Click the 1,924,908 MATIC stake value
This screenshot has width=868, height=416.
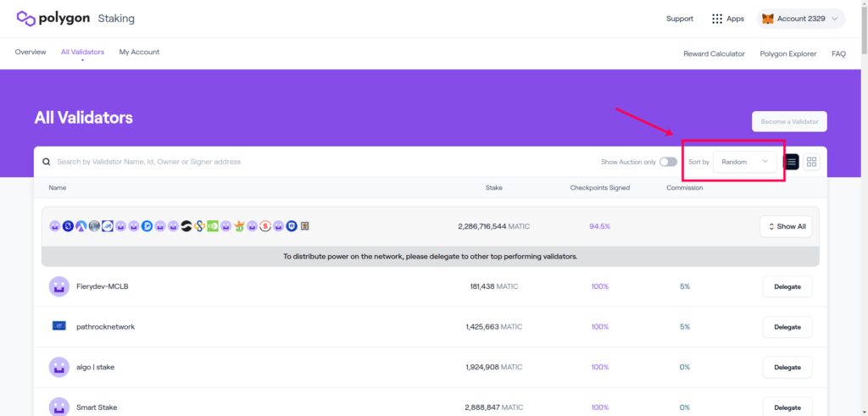[494, 367]
